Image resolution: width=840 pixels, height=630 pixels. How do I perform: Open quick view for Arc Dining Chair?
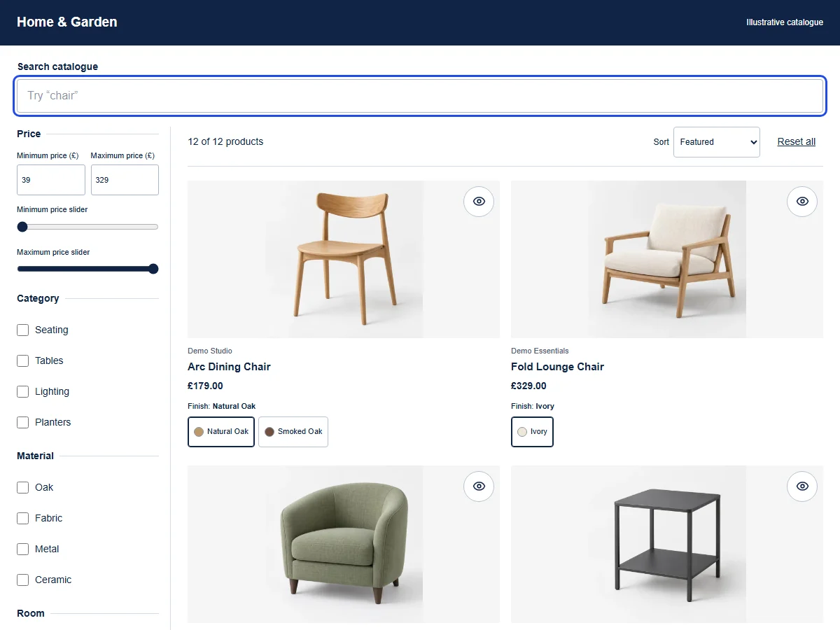click(x=479, y=202)
